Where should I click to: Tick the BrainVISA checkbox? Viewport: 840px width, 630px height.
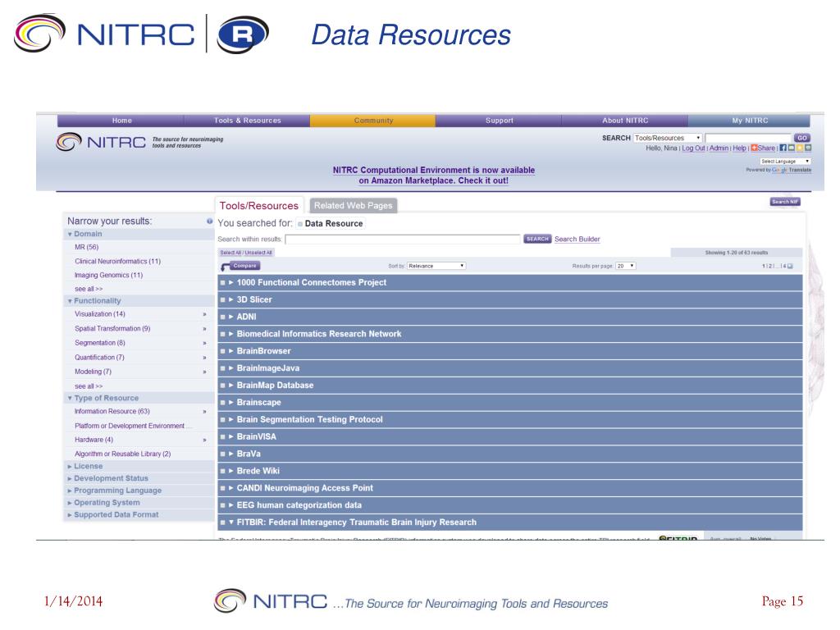tap(223, 436)
